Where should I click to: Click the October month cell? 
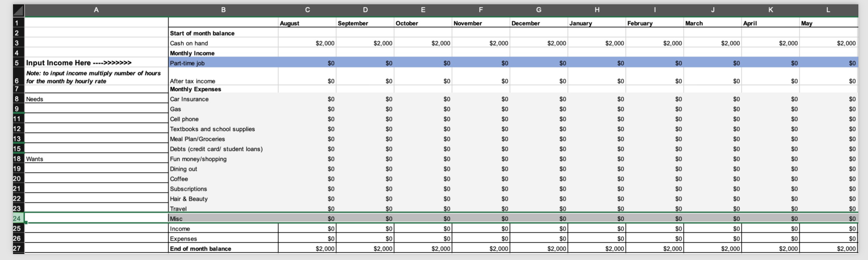[423, 23]
